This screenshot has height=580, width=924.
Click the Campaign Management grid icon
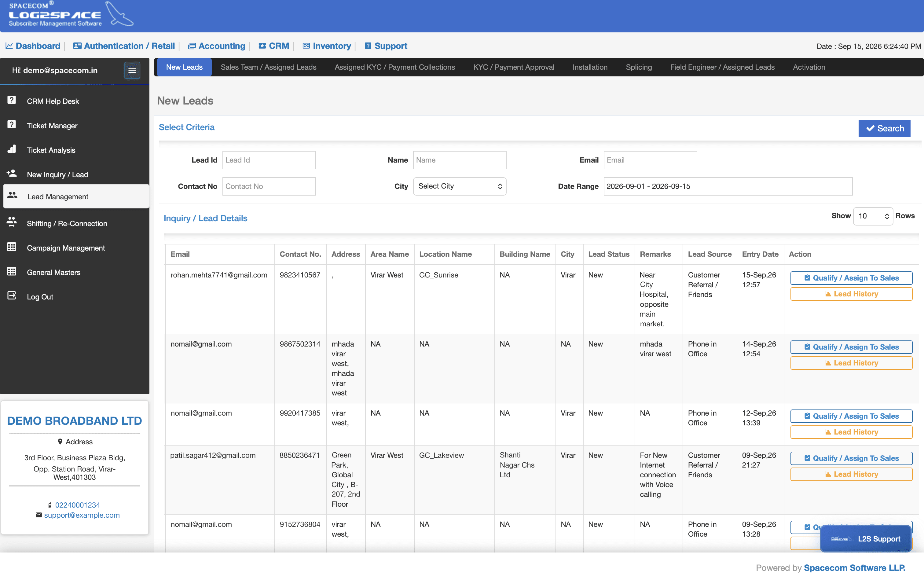[x=12, y=247]
